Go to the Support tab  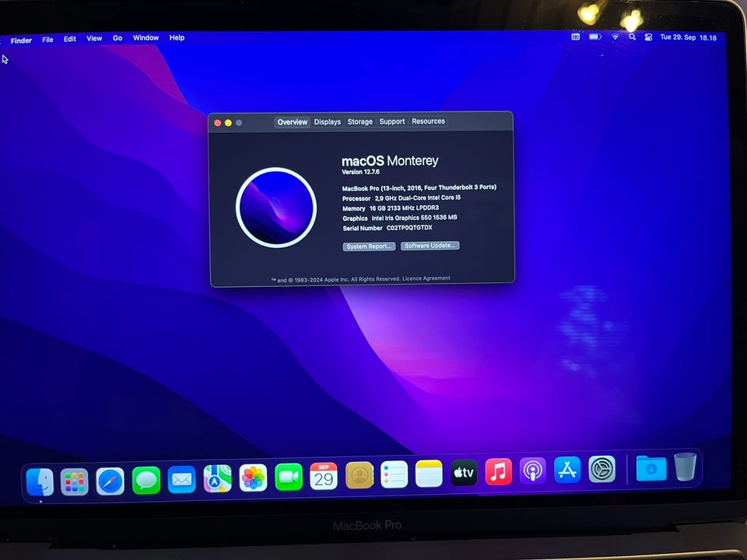(392, 121)
